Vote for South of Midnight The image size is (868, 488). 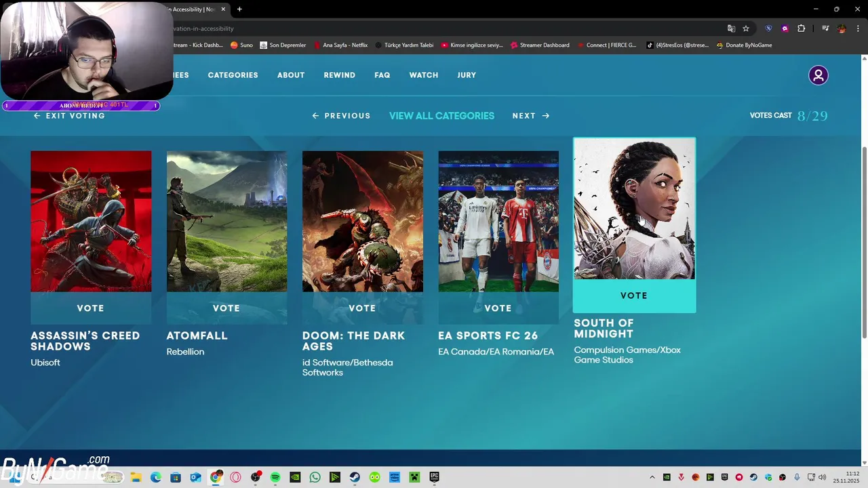pyautogui.click(x=634, y=296)
